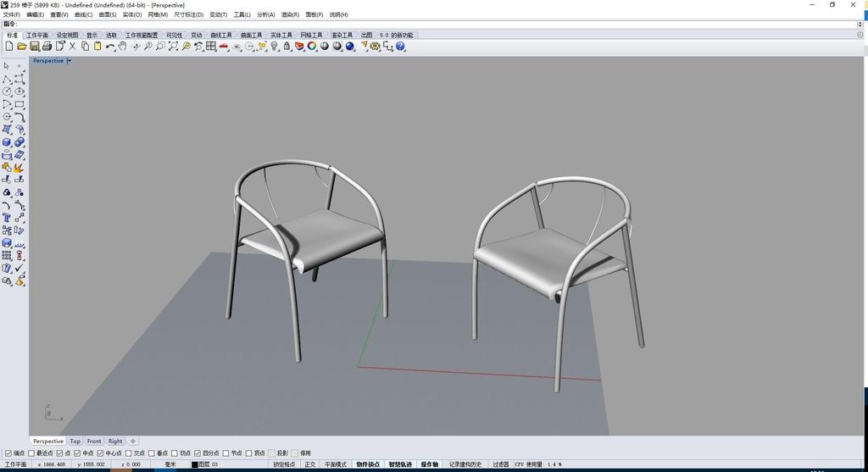Click into the 指令 command input field

pos(437,24)
